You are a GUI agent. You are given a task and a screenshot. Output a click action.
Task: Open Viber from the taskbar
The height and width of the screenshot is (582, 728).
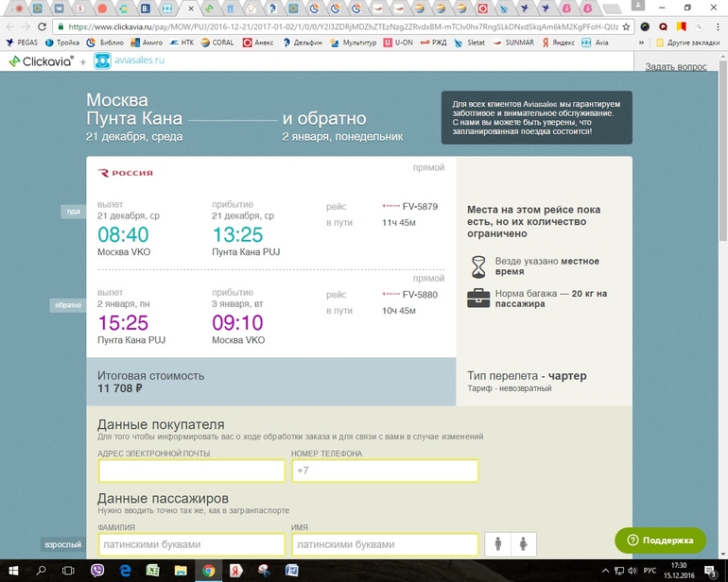[97, 571]
